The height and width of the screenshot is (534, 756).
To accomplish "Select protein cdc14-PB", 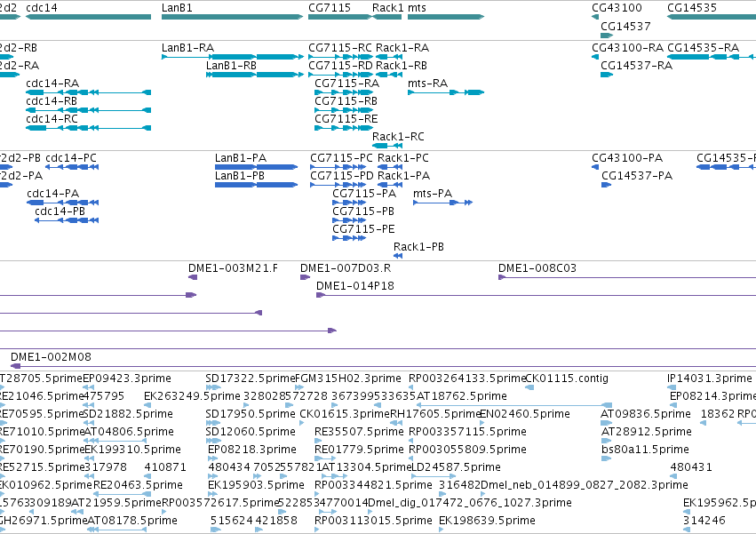I will 67,220.
